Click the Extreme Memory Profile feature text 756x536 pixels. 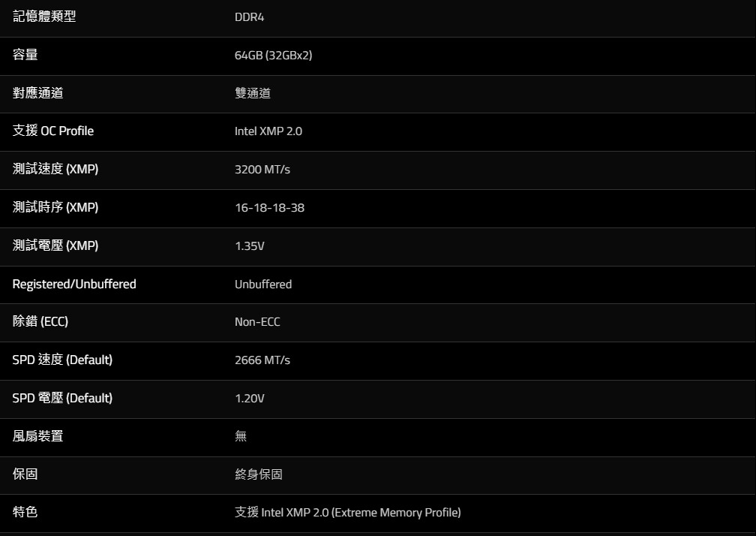396,513
